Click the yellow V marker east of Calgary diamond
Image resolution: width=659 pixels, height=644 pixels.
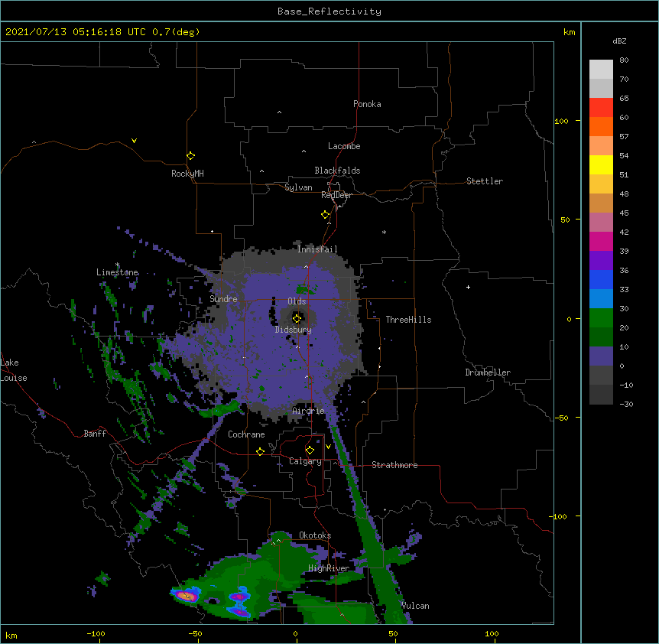click(328, 446)
